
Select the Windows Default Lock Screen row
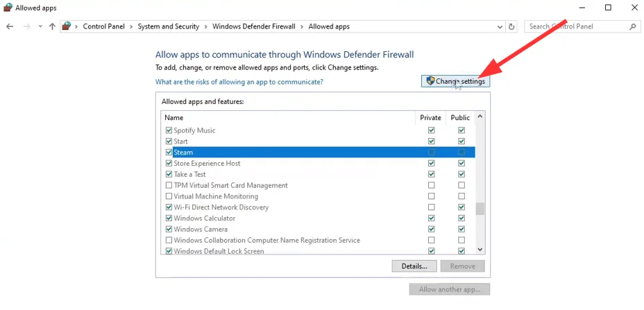219,251
